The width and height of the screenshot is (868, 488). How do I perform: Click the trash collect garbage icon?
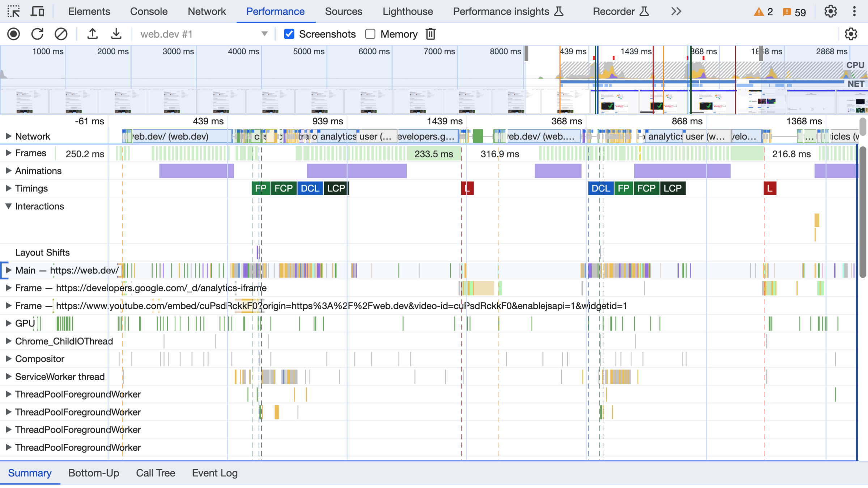(430, 34)
